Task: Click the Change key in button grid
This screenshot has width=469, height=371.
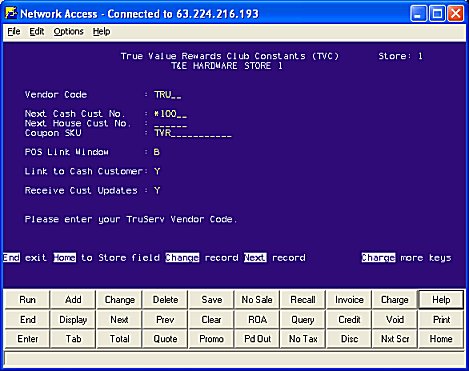Action: [119, 300]
